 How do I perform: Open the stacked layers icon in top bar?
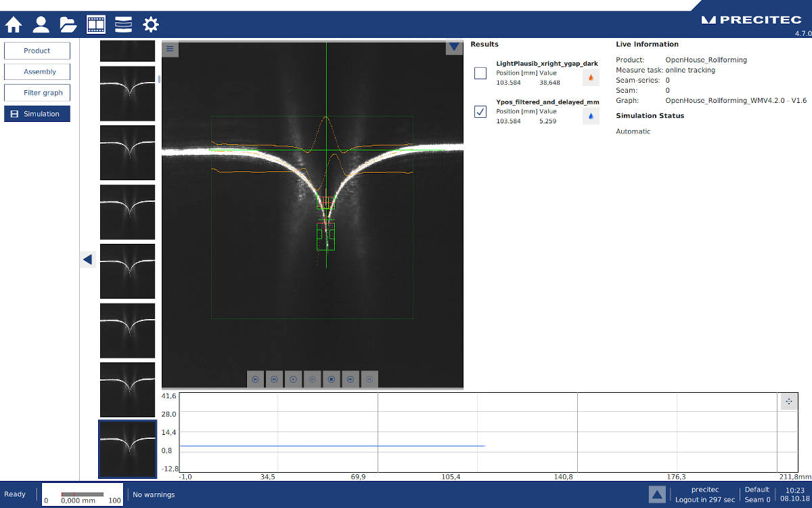coord(123,25)
